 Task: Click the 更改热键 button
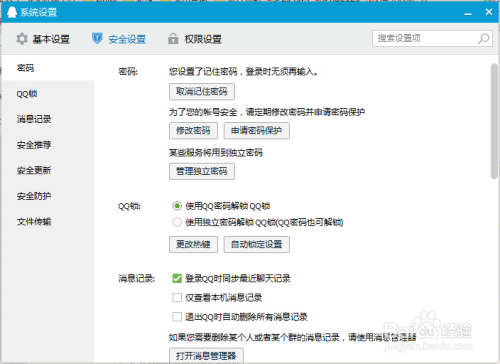[x=193, y=244]
